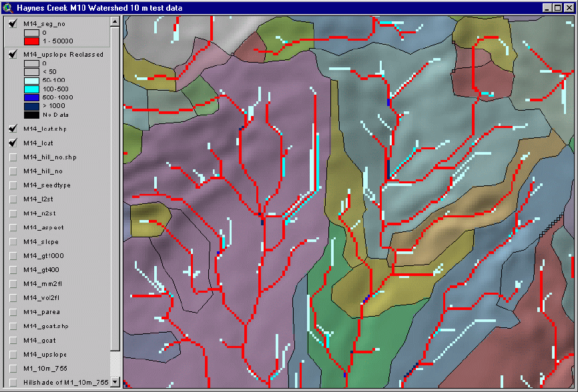Check the M14_upslope layer box
Screen dimensions: 578x392
[x=13, y=355]
